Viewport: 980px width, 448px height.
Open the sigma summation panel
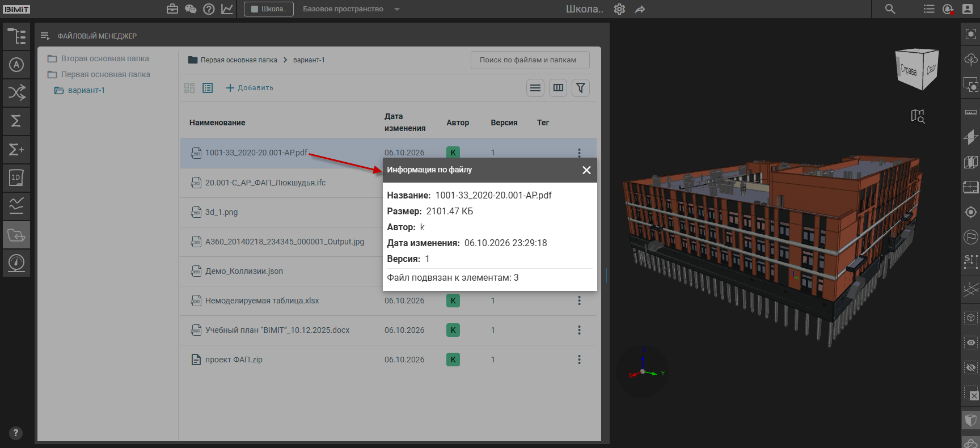[x=16, y=121]
